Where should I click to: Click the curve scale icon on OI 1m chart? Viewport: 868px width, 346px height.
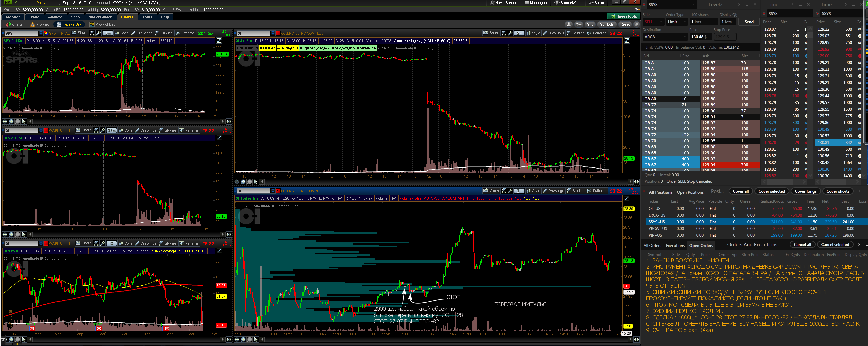[x=627, y=198]
